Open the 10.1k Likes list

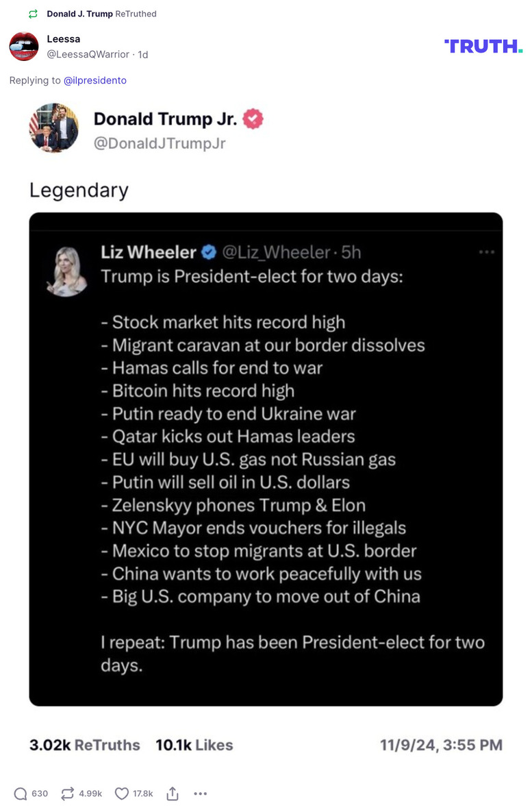point(193,744)
